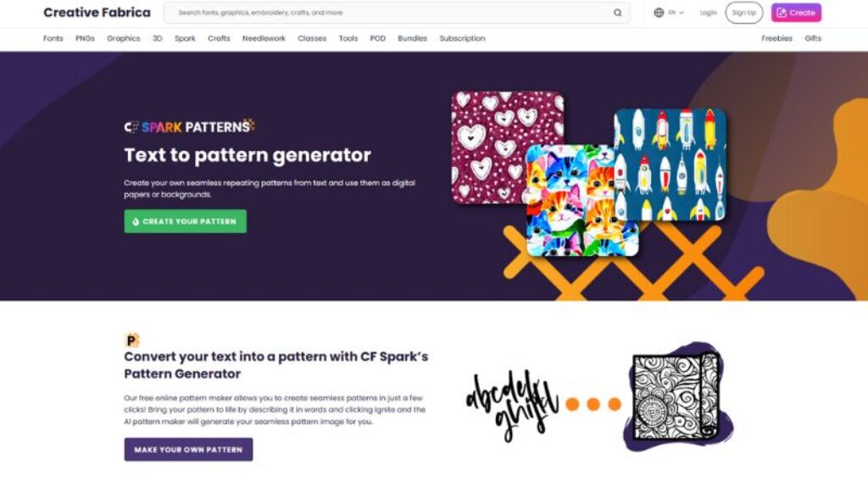Open the Needlework menu item

click(264, 38)
